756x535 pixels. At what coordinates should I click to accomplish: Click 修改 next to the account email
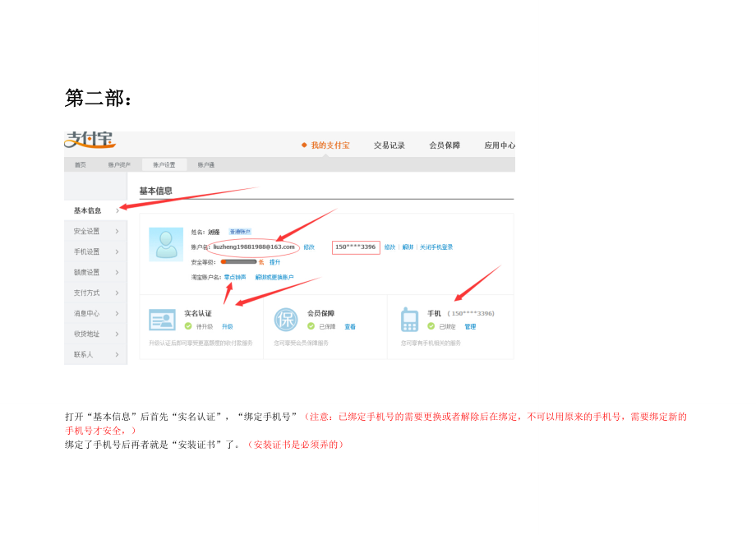click(309, 247)
